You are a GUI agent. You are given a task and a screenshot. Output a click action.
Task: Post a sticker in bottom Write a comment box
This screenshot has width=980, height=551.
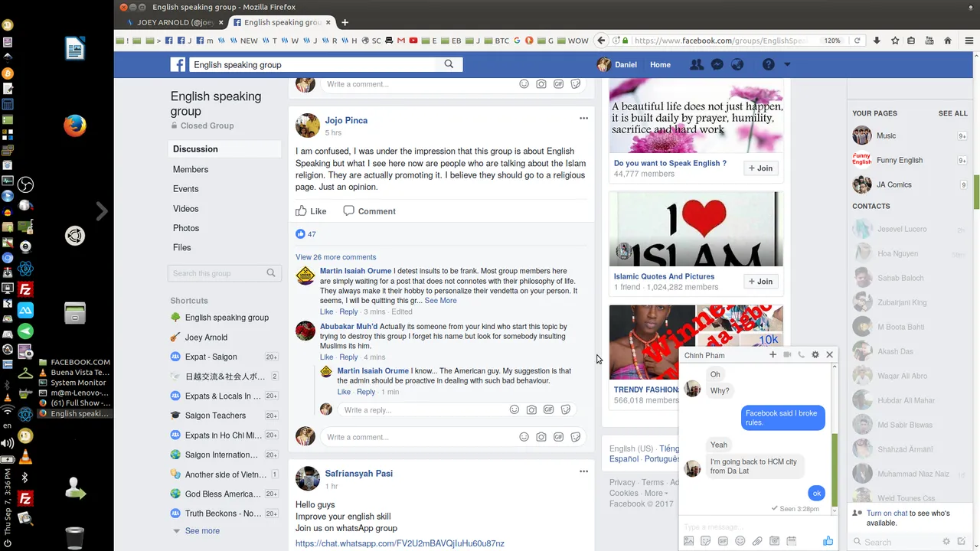click(576, 437)
